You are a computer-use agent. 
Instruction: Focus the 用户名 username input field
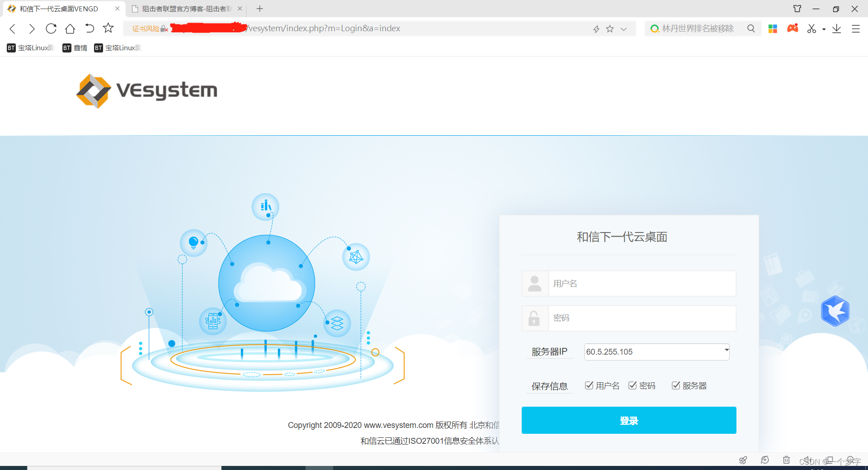642,284
